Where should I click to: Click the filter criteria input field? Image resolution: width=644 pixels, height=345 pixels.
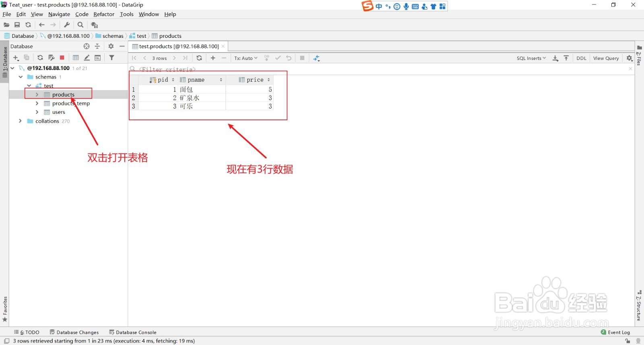[378, 69]
